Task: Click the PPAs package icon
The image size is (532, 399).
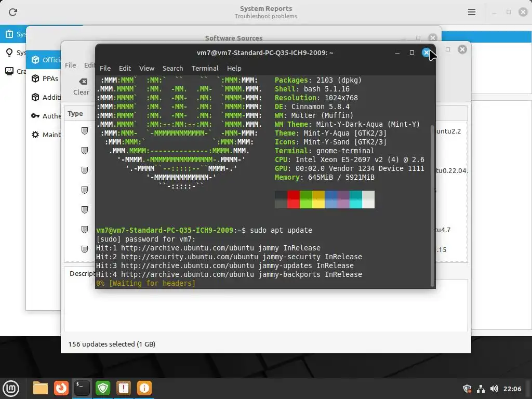Action: (35, 78)
